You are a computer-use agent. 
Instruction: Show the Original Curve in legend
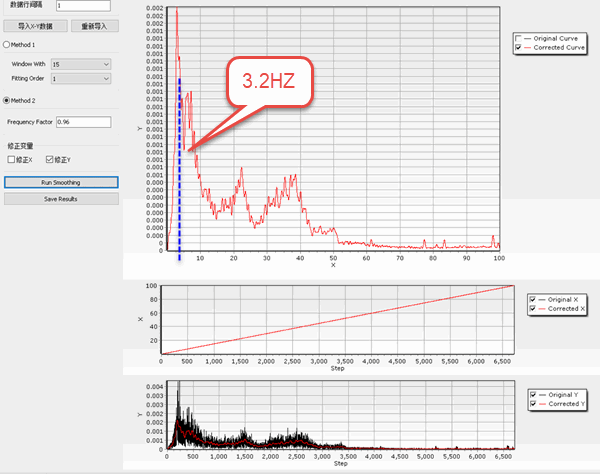(518, 38)
